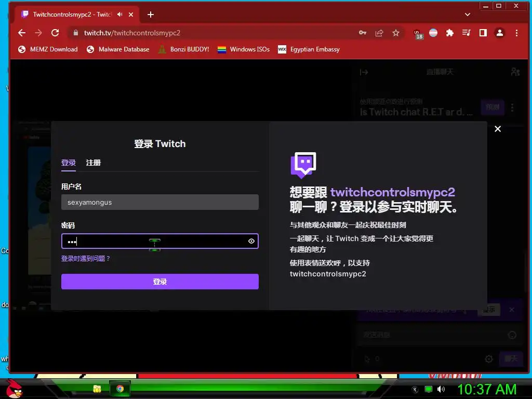Open the volume tray speaker icon
This screenshot has height=399, width=532.
[441, 389]
